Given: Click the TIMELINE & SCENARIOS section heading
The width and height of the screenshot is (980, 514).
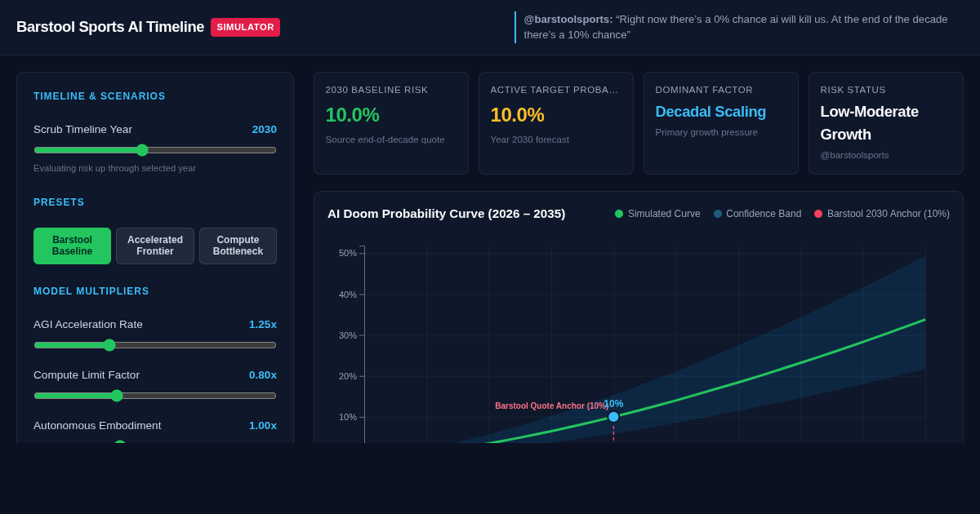Looking at the screenshot, I should click(100, 96).
